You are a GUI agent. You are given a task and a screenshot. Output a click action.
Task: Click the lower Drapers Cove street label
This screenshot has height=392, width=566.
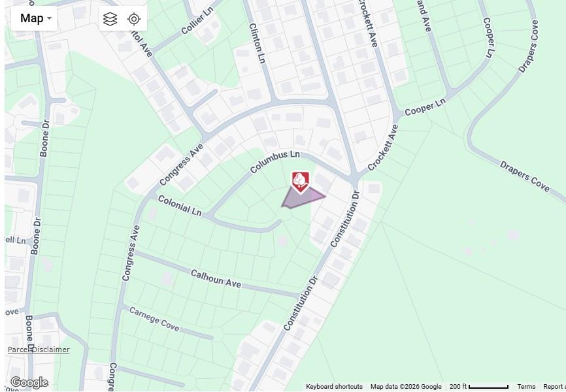[x=524, y=176]
